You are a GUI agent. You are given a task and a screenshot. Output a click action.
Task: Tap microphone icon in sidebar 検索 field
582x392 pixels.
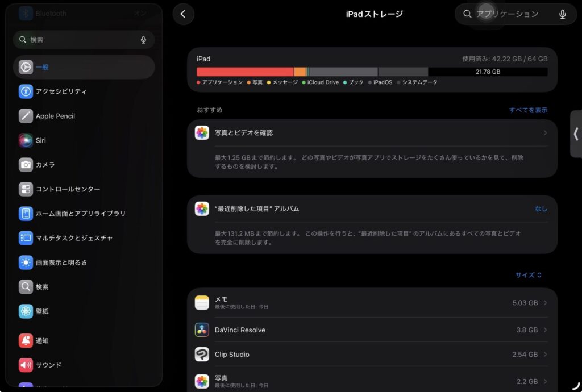pyautogui.click(x=143, y=40)
